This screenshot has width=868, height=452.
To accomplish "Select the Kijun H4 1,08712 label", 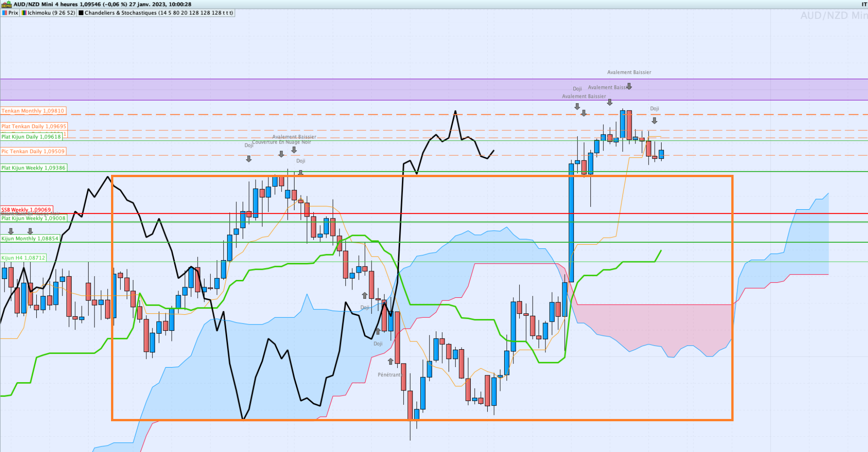I will click(x=23, y=258).
